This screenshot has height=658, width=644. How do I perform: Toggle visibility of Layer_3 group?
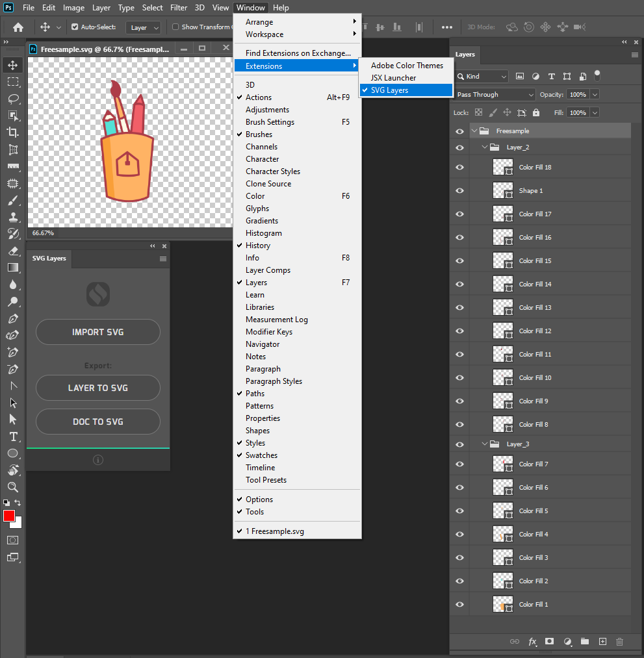[459, 444]
